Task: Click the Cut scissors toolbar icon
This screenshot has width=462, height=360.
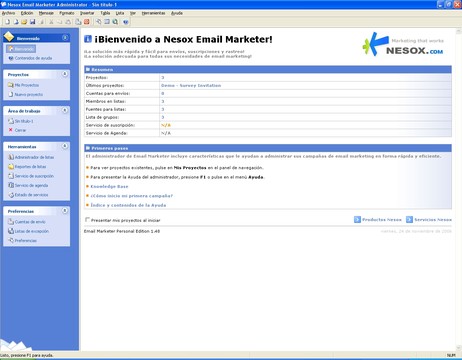Action: pyautogui.click(x=51, y=22)
